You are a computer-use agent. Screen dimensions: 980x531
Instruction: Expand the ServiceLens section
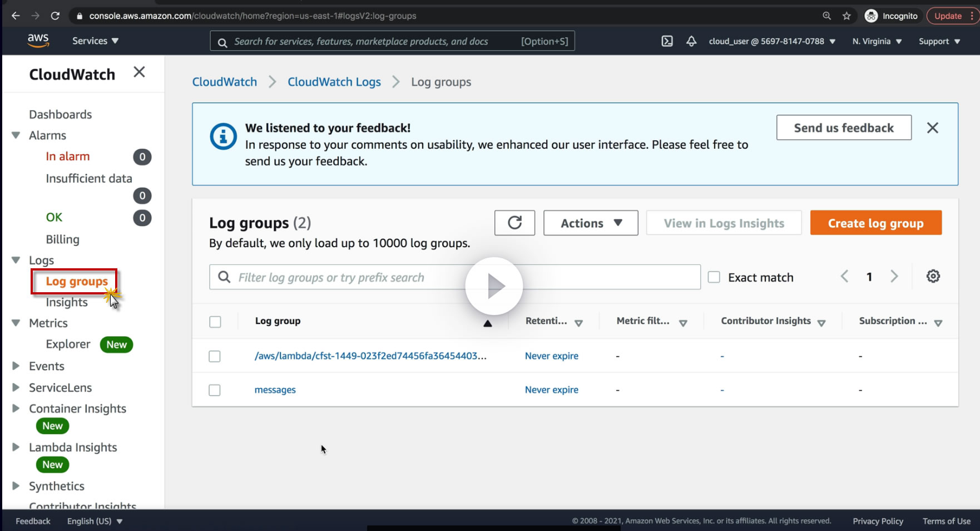pyautogui.click(x=16, y=387)
